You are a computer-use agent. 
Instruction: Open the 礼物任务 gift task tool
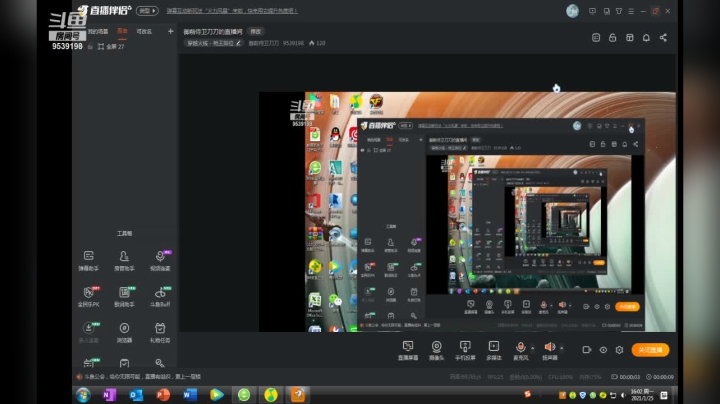tap(160, 332)
